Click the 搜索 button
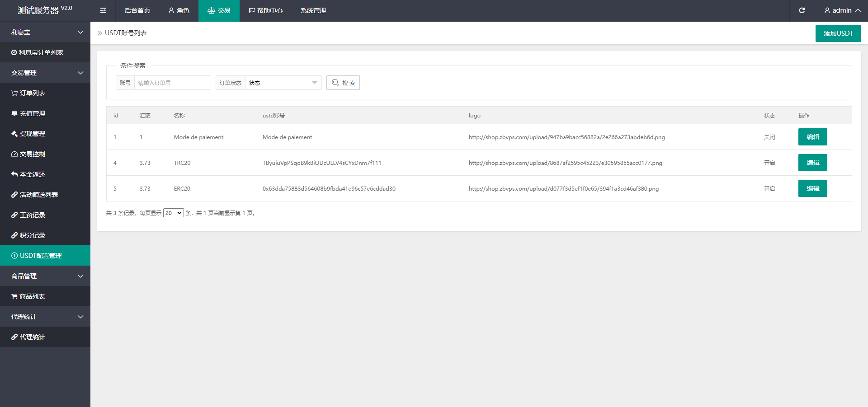 coord(343,83)
